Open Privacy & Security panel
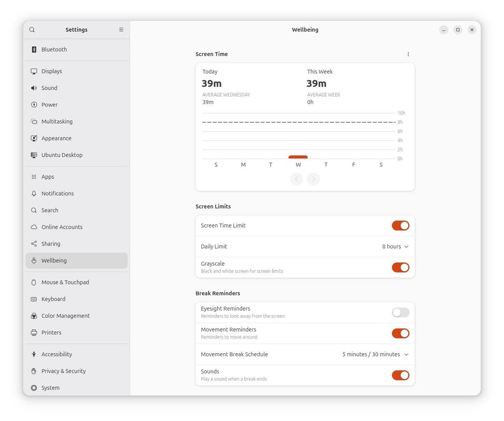 pos(77,371)
